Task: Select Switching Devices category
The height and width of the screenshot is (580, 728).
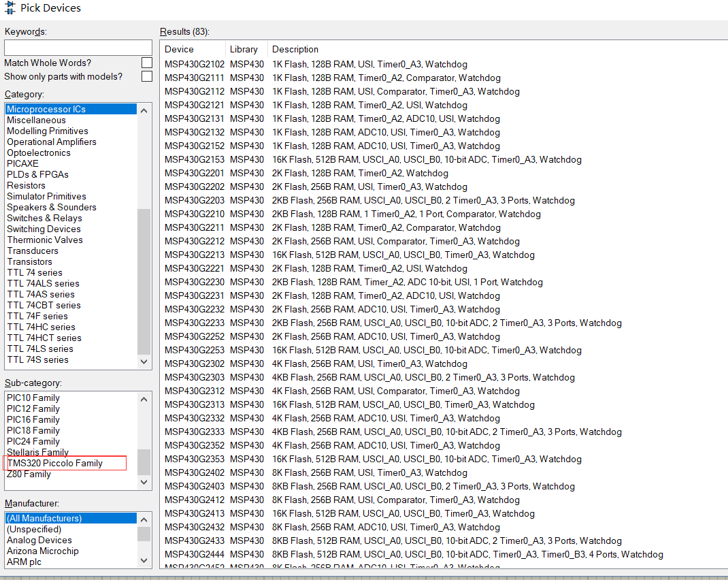Action: point(44,229)
